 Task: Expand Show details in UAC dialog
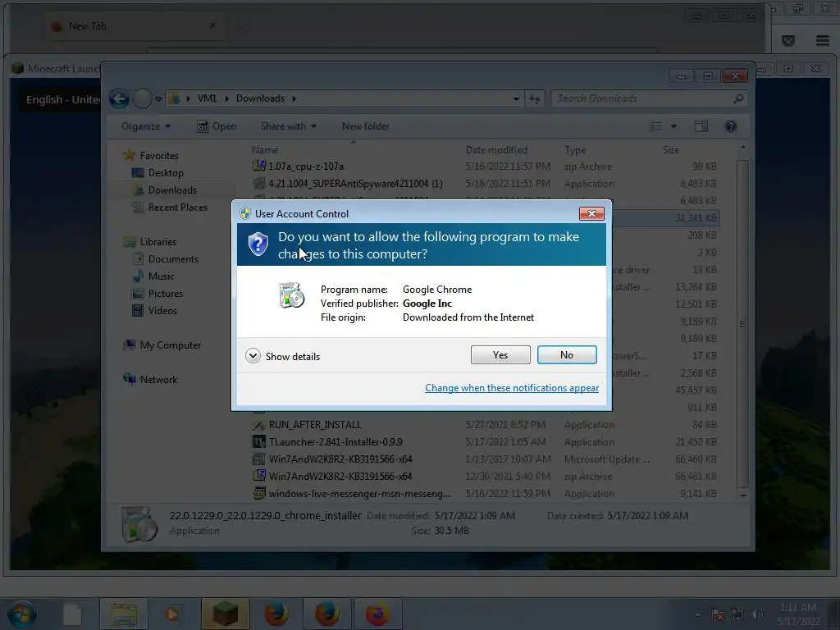pyautogui.click(x=282, y=356)
